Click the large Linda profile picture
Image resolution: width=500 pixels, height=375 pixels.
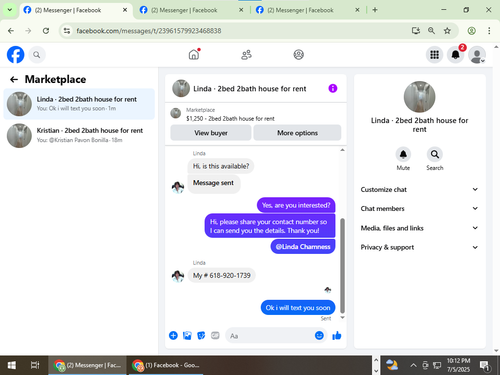(419, 97)
